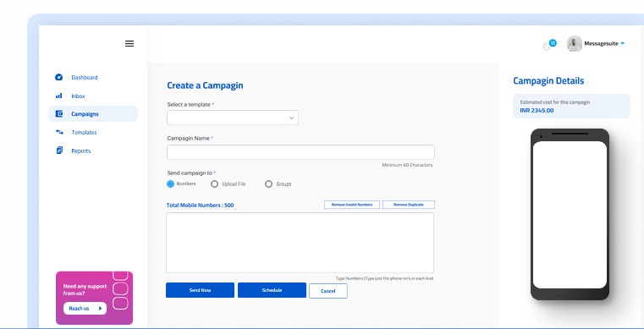Click the Templates arrows icon
Image resolution: width=644 pixels, height=329 pixels.
coord(59,132)
